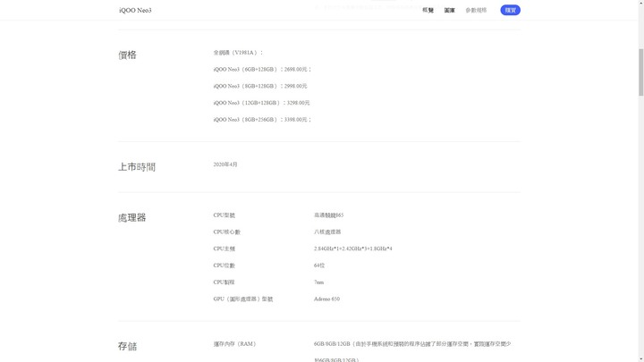Click the scrollbar up arrow
Image resolution: width=644 pixels, height=362 pixels.
[640, 2]
